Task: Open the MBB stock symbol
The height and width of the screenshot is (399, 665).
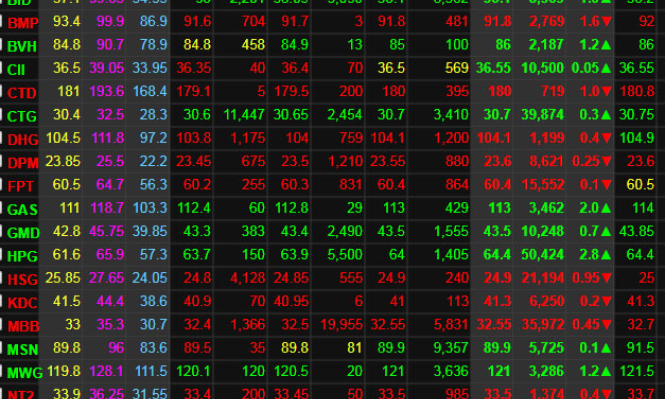Action: click(x=23, y=326)
